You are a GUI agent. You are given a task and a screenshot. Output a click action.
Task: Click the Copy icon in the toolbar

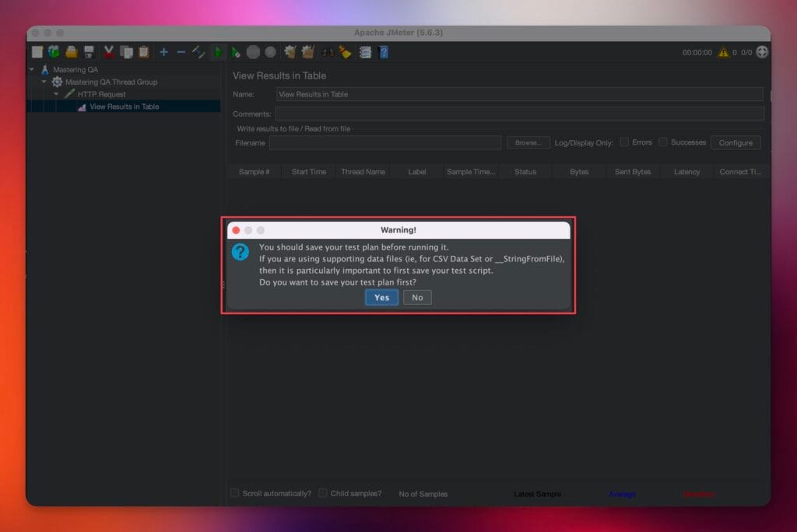coord(126,52)
